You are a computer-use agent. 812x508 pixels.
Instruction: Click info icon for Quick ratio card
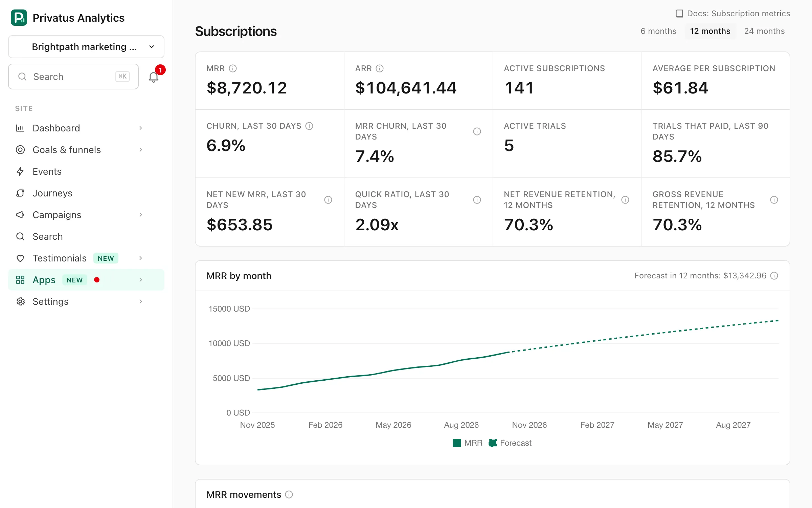pyautogui.click(x=477, y=200)
